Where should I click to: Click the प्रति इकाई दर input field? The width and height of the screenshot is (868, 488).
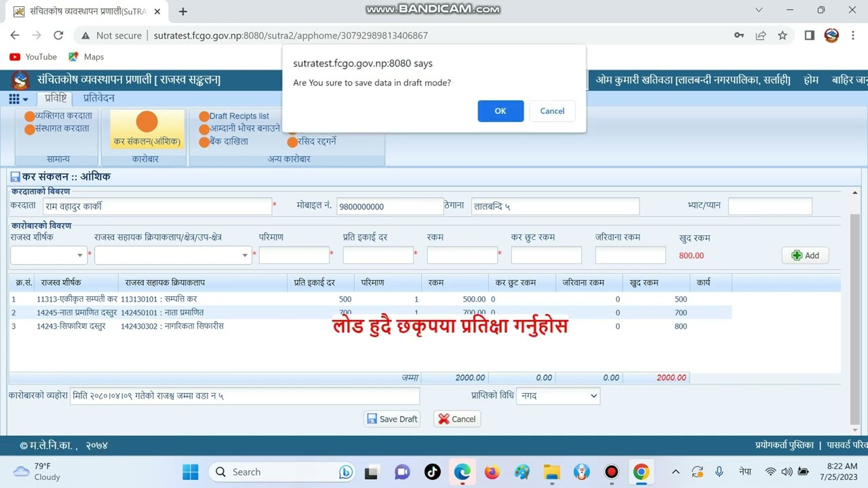(x=378, y=256)
